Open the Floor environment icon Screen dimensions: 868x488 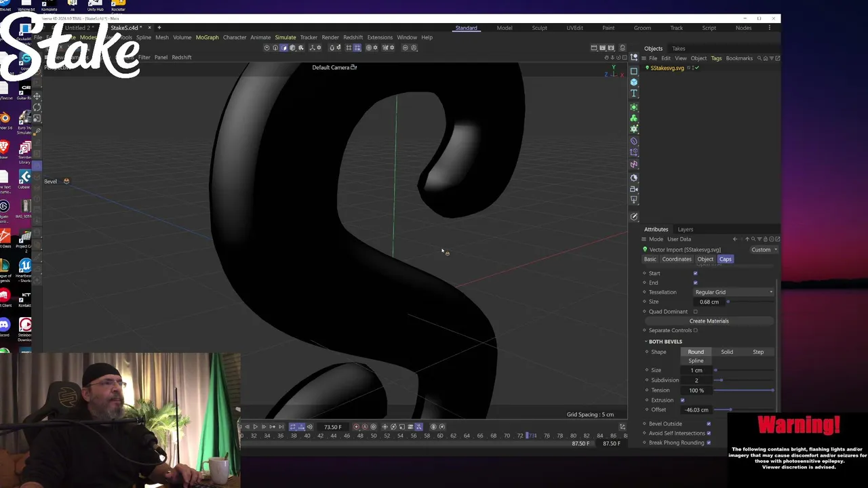[x=634, y=178]
